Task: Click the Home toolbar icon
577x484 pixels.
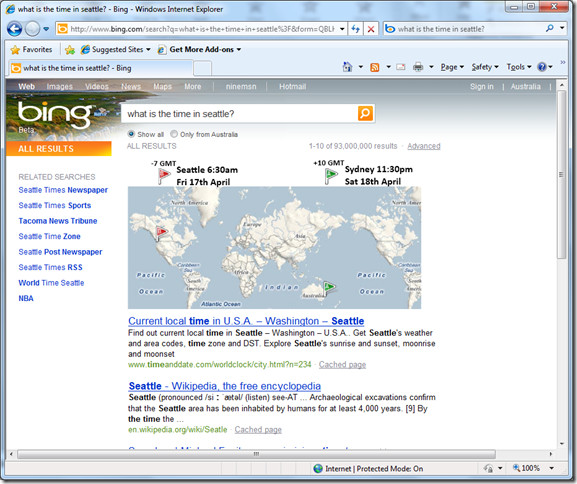Action: click(347, 67)
